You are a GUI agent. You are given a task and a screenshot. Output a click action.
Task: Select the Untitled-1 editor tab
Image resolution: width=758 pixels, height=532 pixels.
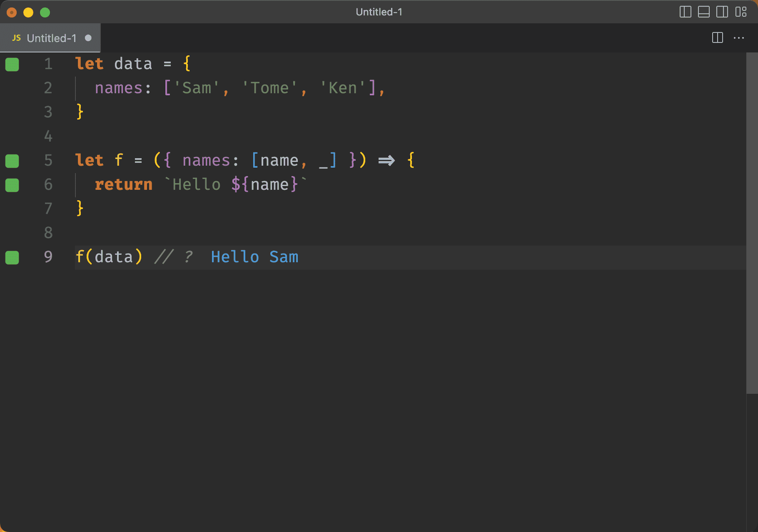[x=51, y=38]
